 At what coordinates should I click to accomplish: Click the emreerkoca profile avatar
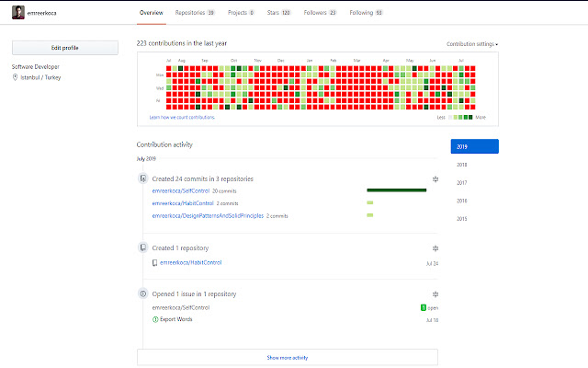(x=18, y=12)
